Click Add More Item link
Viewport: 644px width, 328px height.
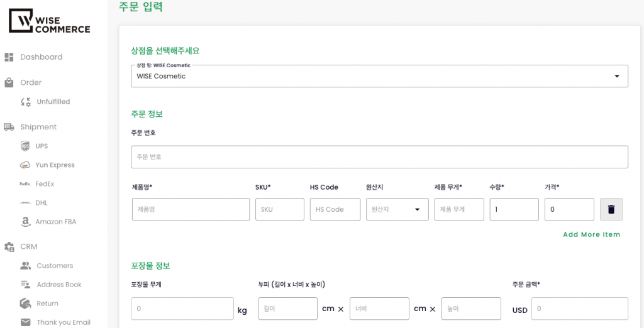(x=591, y=234)
